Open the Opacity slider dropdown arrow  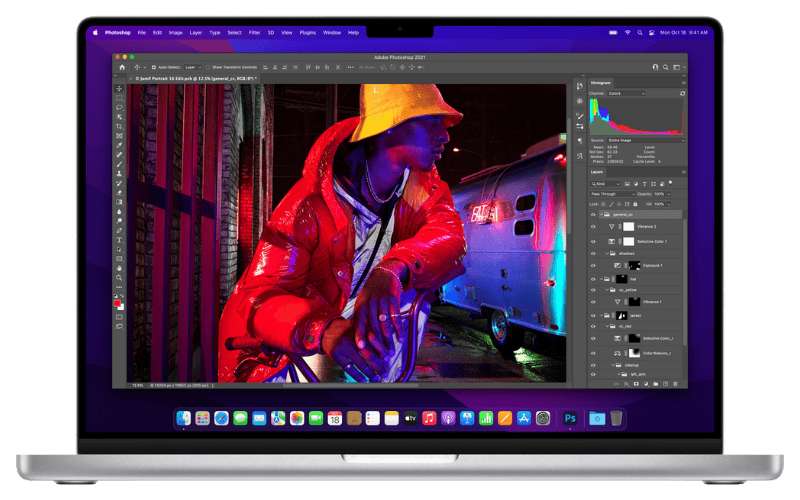669,194
